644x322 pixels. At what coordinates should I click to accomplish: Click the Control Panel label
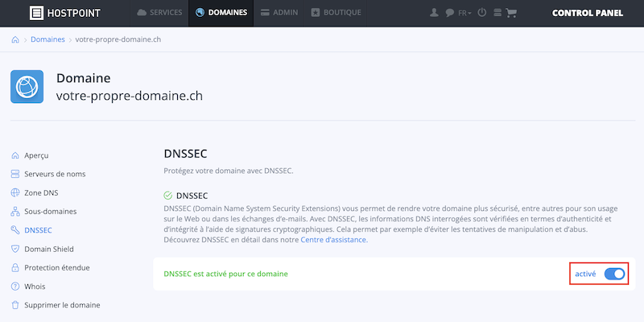click(588, 13)
